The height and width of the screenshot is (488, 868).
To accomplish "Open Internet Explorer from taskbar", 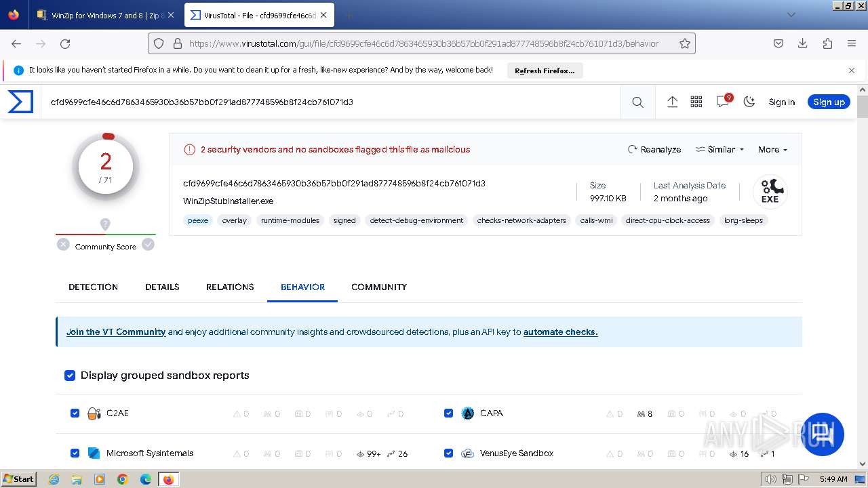I will click(54, 479).
